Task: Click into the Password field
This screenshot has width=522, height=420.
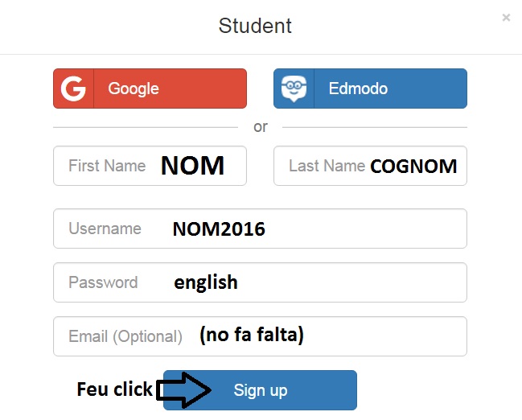Action: pos(103,283)
